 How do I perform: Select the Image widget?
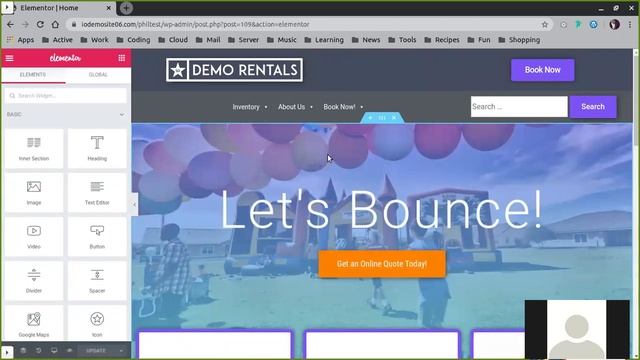[34, 193]
